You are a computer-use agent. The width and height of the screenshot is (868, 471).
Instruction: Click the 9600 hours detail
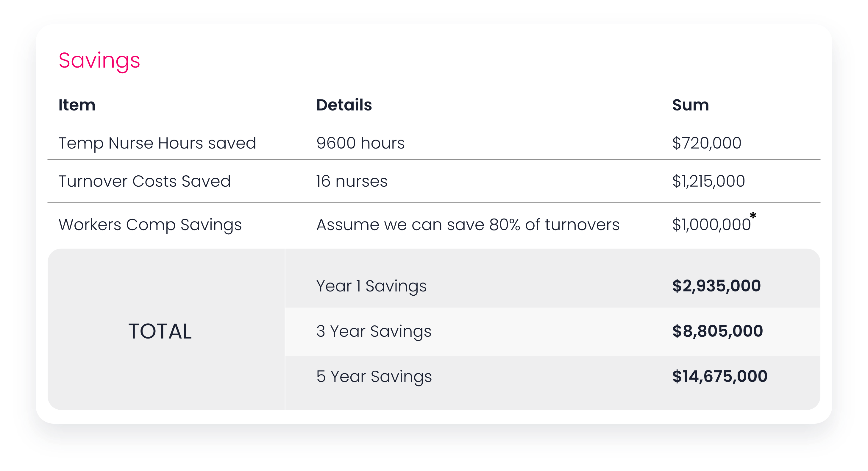(x=360, y=143)
